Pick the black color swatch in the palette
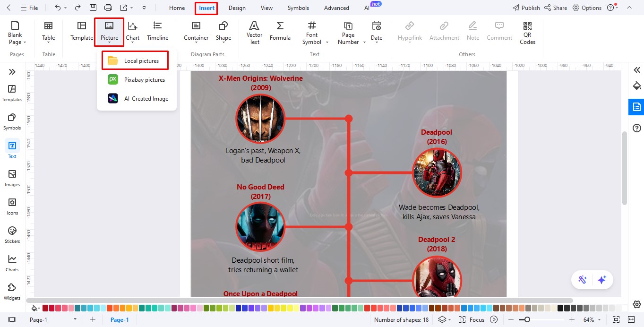644x327 pixels. [x=560, y=308]
